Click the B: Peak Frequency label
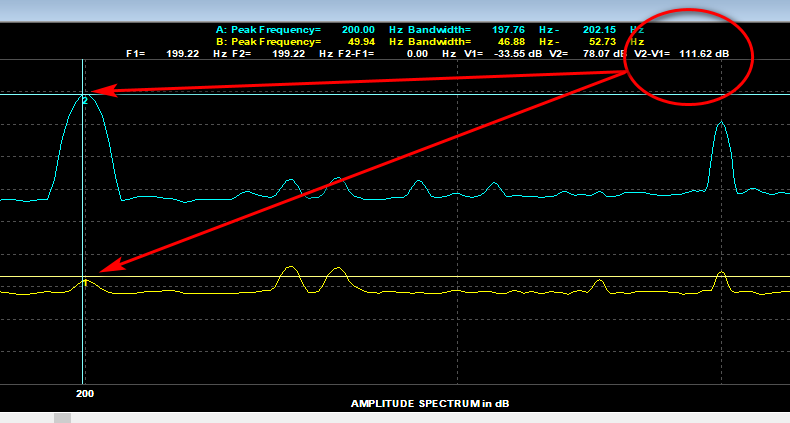The width and height of the screenshot is (790, 423). pos(268,42)
